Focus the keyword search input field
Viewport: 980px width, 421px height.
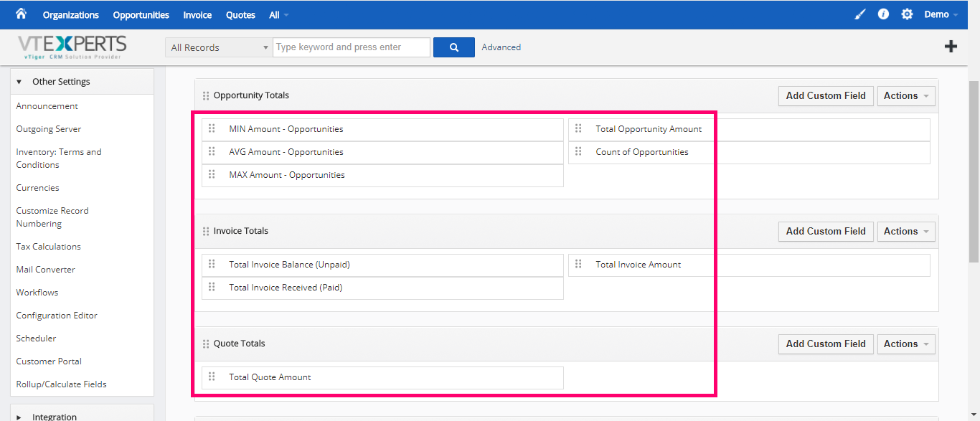point(352,47)
